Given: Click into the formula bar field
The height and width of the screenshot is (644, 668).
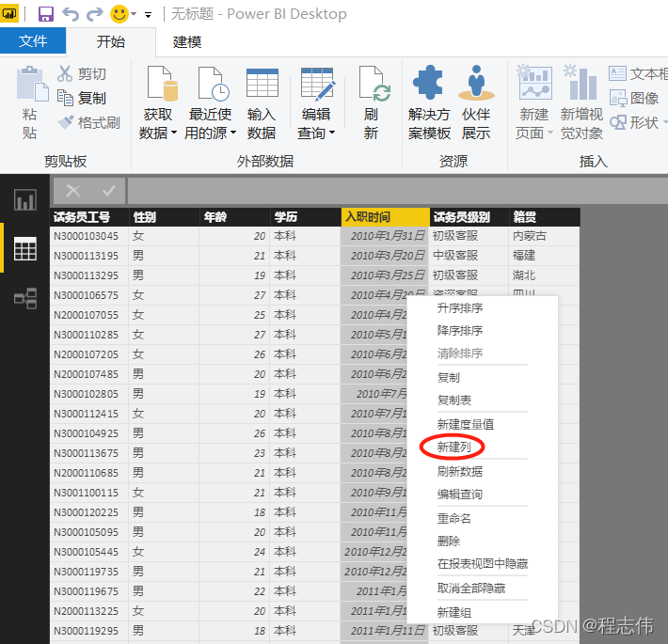Looking at the screenshot, I should pos(397,191).
